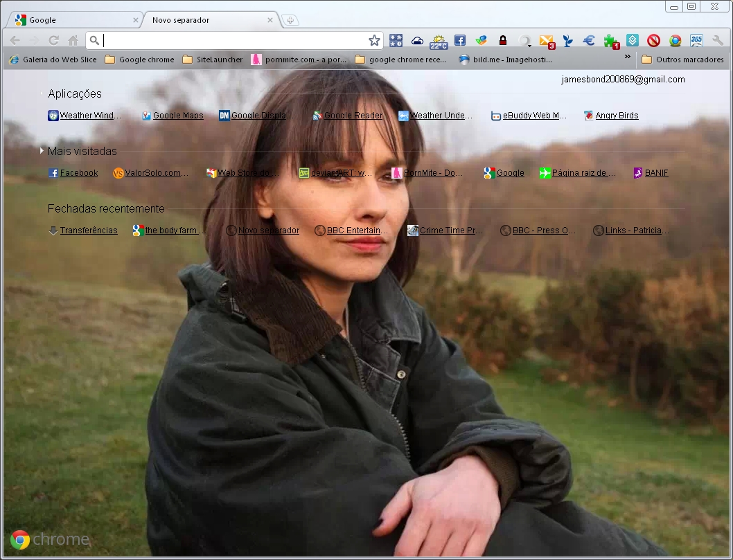This screenshot has height=560, width=733.
Task: Click the red prohibition blocker extension
Action: pyautogui.click(x=653, y=41)
